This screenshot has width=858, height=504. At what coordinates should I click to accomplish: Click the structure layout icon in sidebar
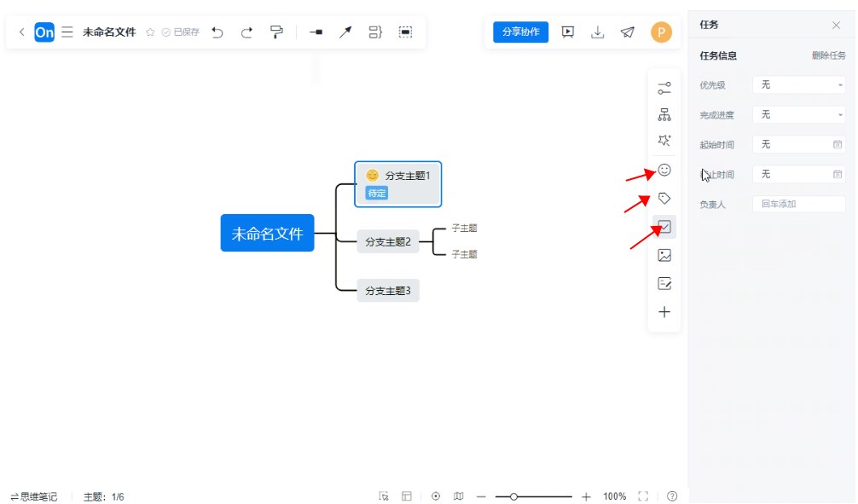(x=664, y=115)
